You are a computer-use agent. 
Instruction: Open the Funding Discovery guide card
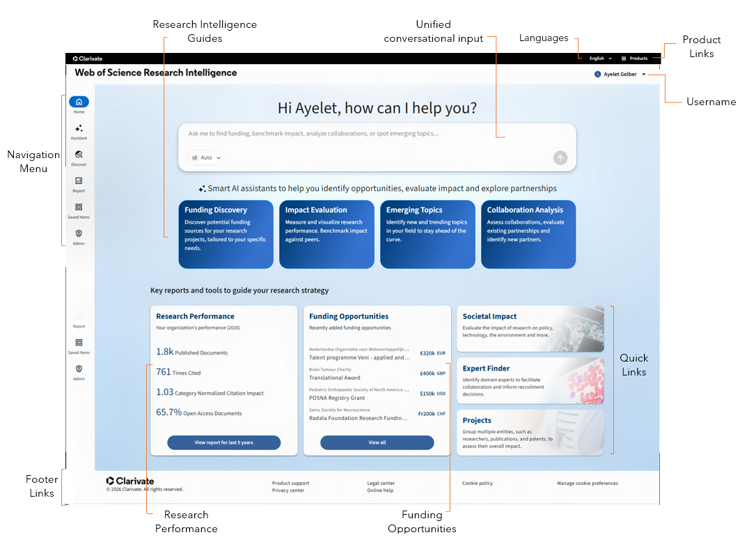226,235
